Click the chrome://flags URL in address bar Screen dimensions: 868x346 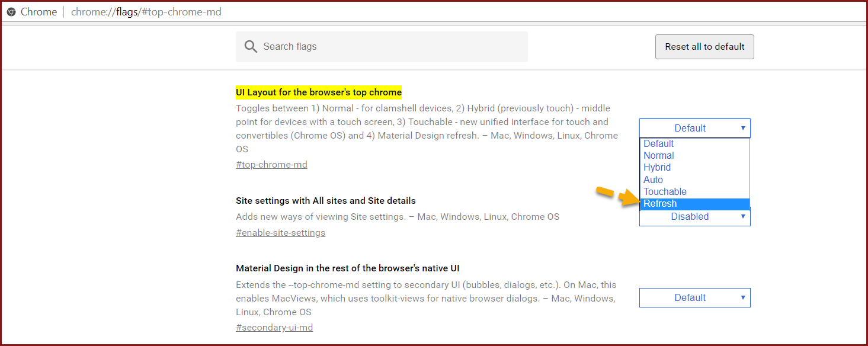coord(146,12)
